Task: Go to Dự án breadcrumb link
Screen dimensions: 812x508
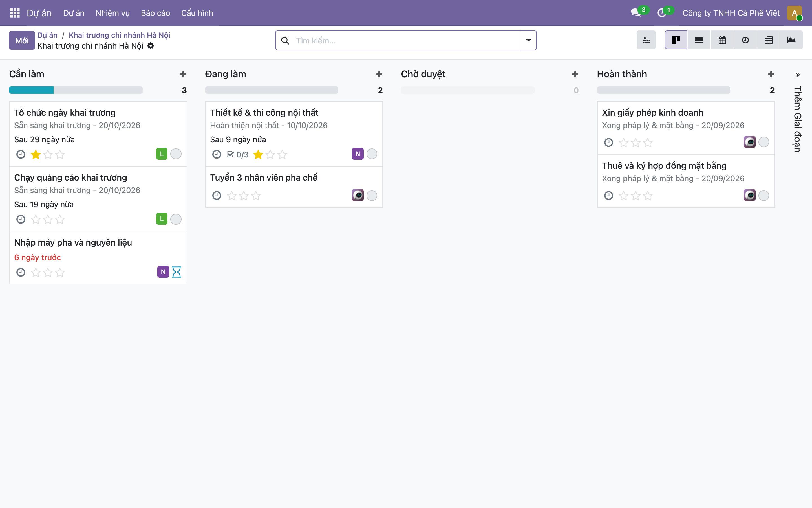Action: [47, 35]
